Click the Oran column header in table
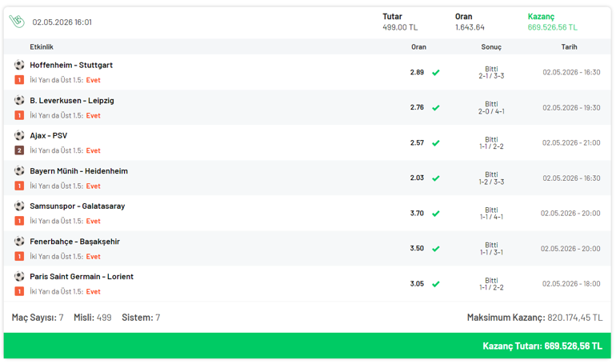The height and width of the screenshot is (364, 616). coord(418,46)
